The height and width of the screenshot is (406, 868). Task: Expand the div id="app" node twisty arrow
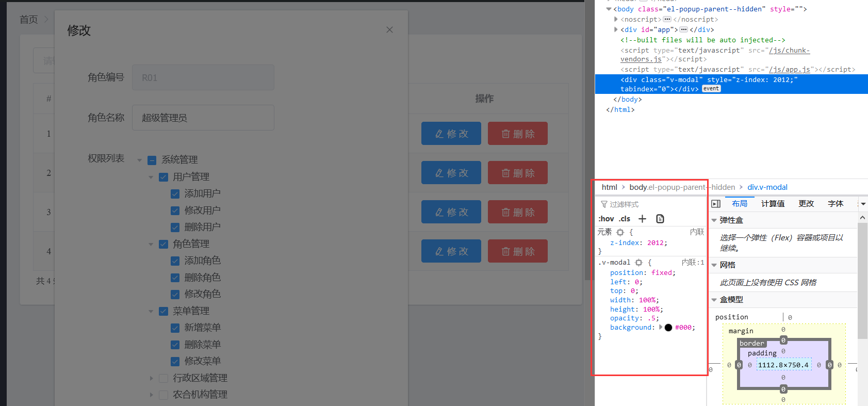tap(616, 29)
